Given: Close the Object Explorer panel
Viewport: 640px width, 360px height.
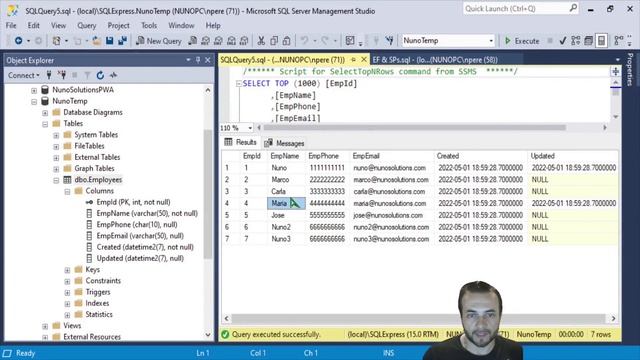Looking at the screenshot, I should pyautogui.click(x=208, y=60).
